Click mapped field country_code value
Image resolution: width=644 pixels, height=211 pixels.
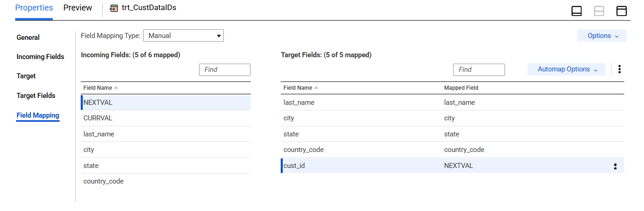click(x=464, y=150)
